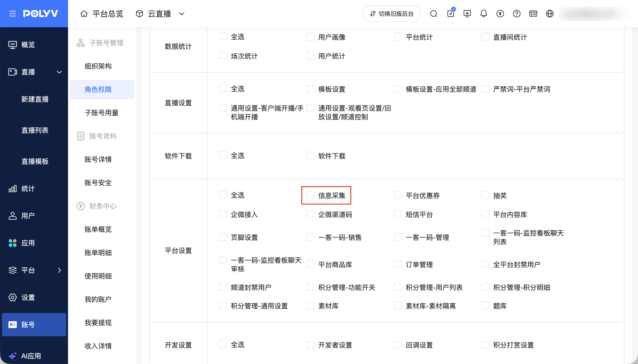
Task: Open the help question mark icon
Action: pyautogui.click(x=517, y=14)
